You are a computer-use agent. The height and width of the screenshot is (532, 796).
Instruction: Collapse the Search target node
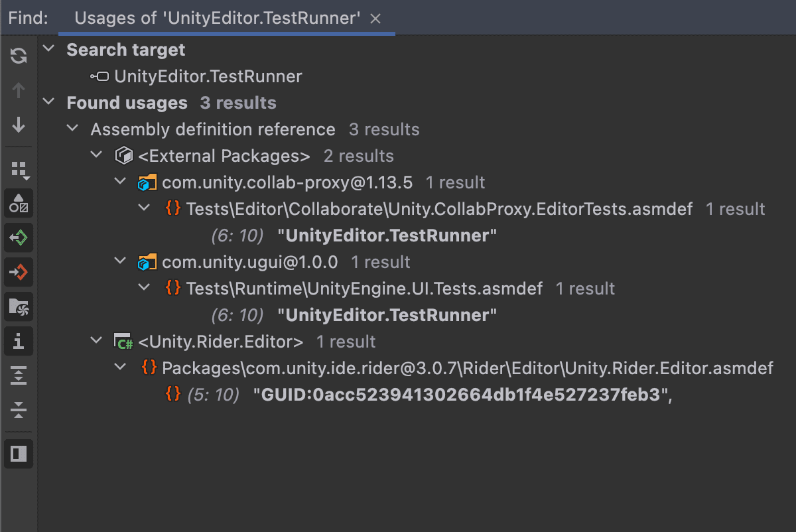pos(49,50)
